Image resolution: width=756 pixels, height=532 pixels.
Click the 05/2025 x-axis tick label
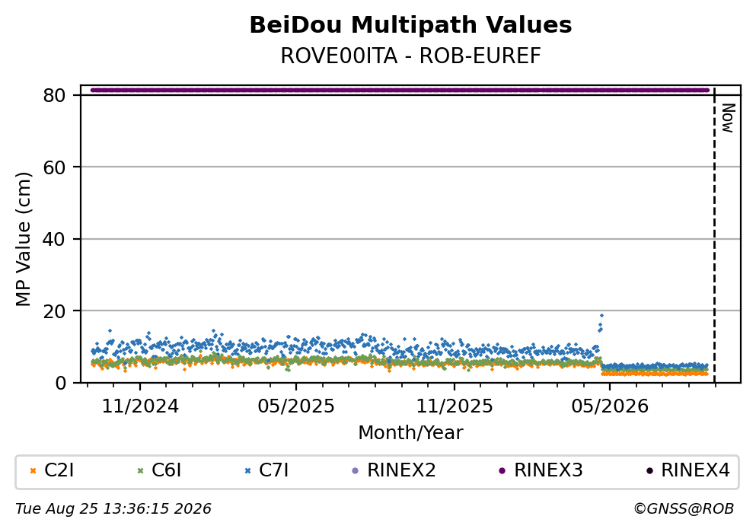[x=295, y=406]
